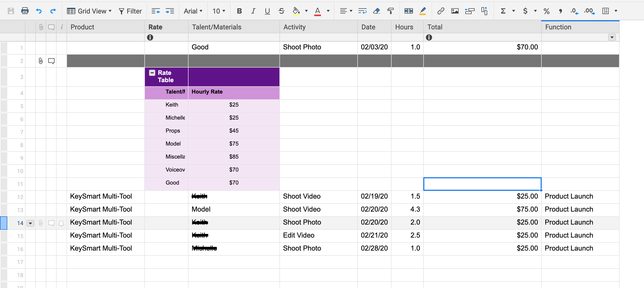
Task: Click the info icon under the Total column
Action: 429,37
